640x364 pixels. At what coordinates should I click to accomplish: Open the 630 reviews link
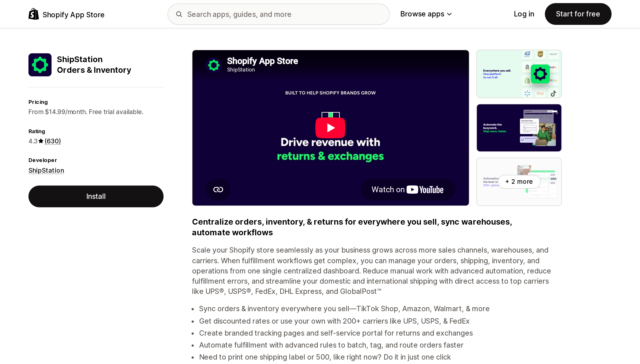click(x=53, y=141)
